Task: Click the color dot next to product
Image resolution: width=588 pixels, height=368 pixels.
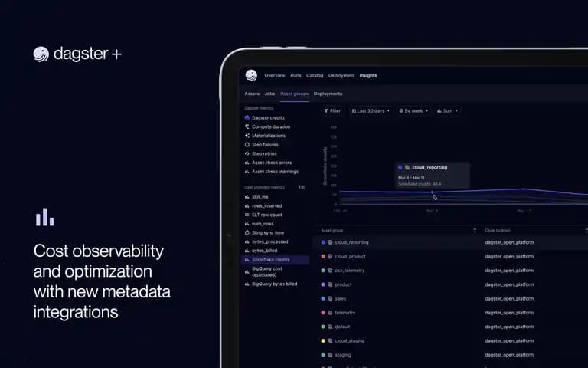Action: click(323, 284)
